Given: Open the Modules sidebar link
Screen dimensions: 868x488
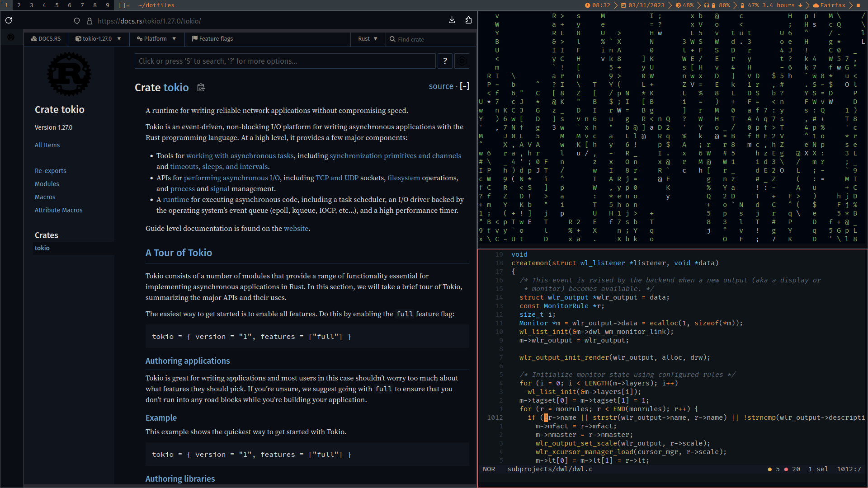Looking at the screenshot, I should (47, 184).
